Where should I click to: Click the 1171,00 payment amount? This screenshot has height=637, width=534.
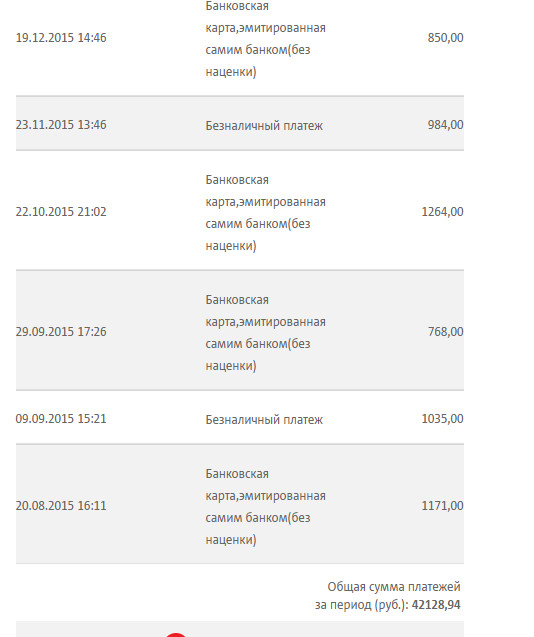(443, 505)
